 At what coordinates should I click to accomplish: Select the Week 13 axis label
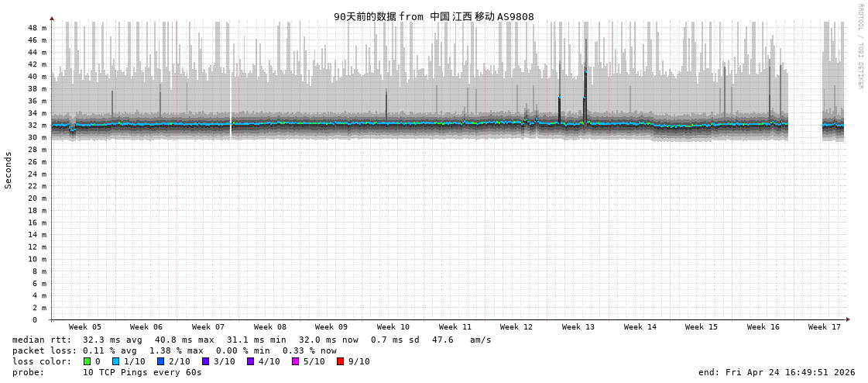(x=578, y=327)
